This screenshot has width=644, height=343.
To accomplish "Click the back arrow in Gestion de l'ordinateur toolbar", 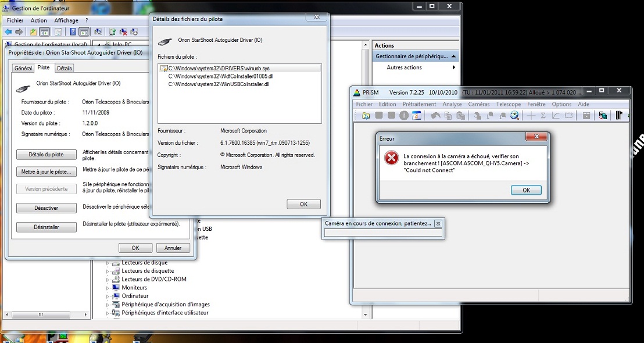I will pos(9,32).
